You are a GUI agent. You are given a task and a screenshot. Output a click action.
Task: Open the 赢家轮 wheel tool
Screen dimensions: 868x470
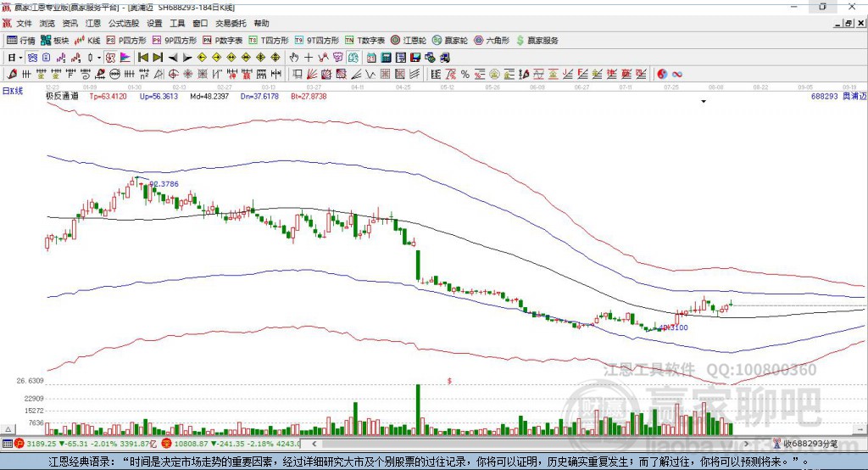tap(450, 41)
